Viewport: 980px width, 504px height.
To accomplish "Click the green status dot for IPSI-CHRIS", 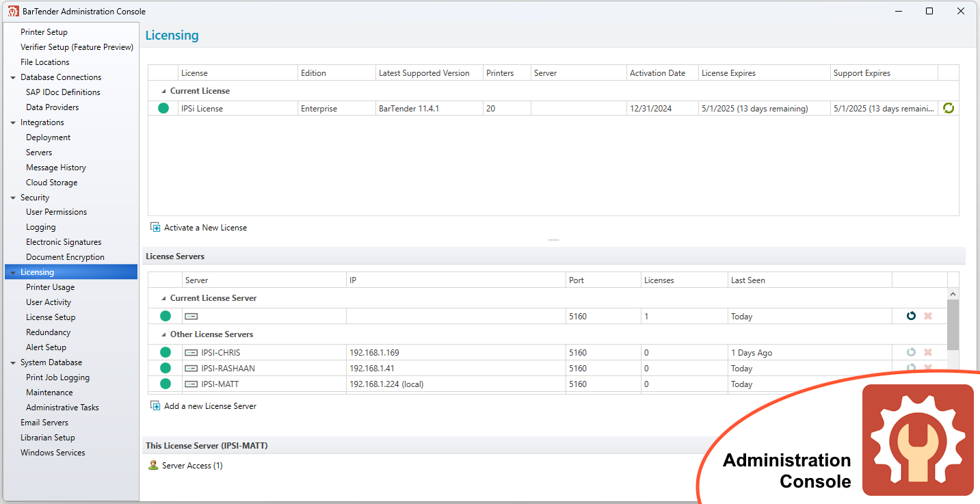I will click(165, 352).
